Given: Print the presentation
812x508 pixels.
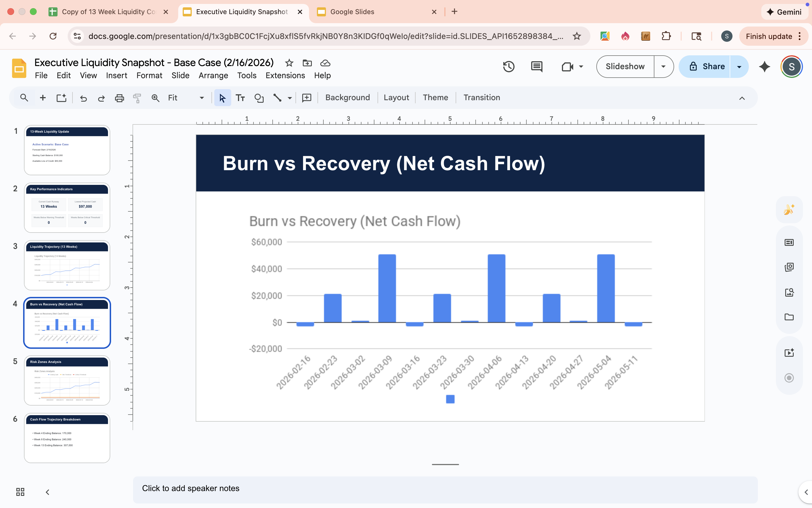Looking at the screenshot, I should 120,98.
